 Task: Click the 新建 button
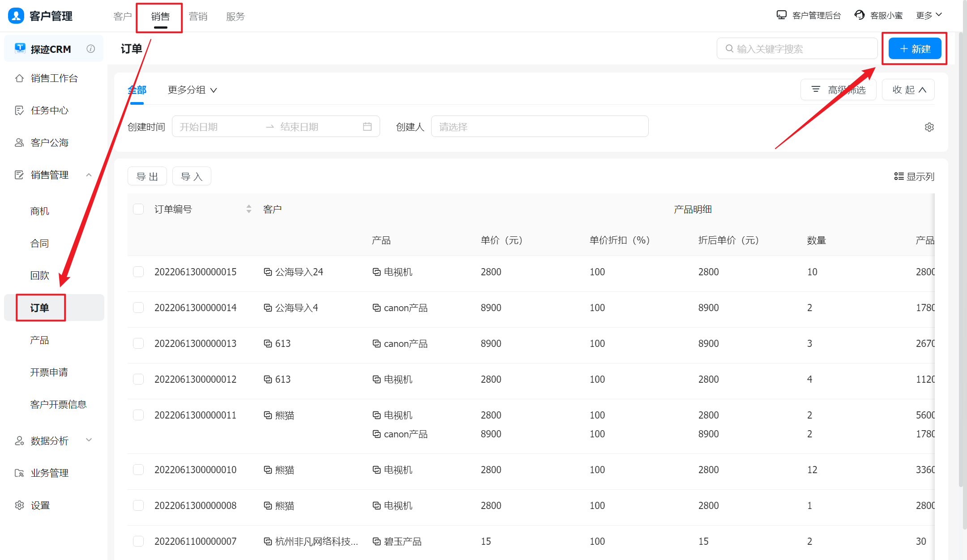pos(915,49)
